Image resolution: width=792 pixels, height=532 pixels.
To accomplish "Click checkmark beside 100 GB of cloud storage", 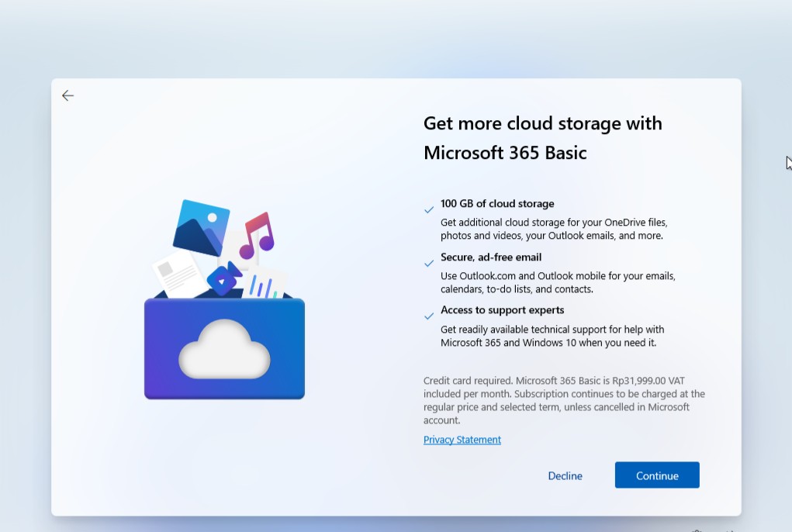I will click(x=429, y=209).
